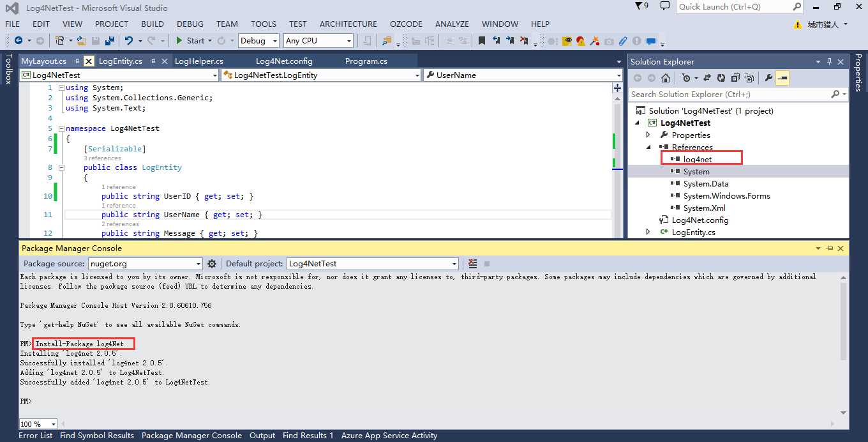Open the DEBUG menu
This screenshot has width=868, height=442.
click(190, 24)
